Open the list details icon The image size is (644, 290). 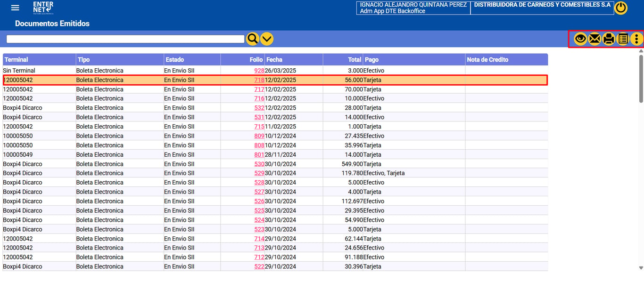tap(623, 39)
